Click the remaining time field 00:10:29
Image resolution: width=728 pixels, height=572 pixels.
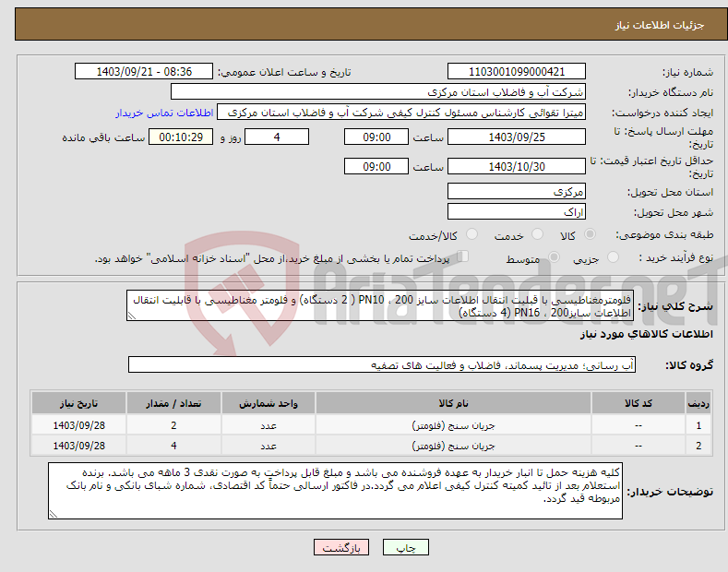pos(181,137)
